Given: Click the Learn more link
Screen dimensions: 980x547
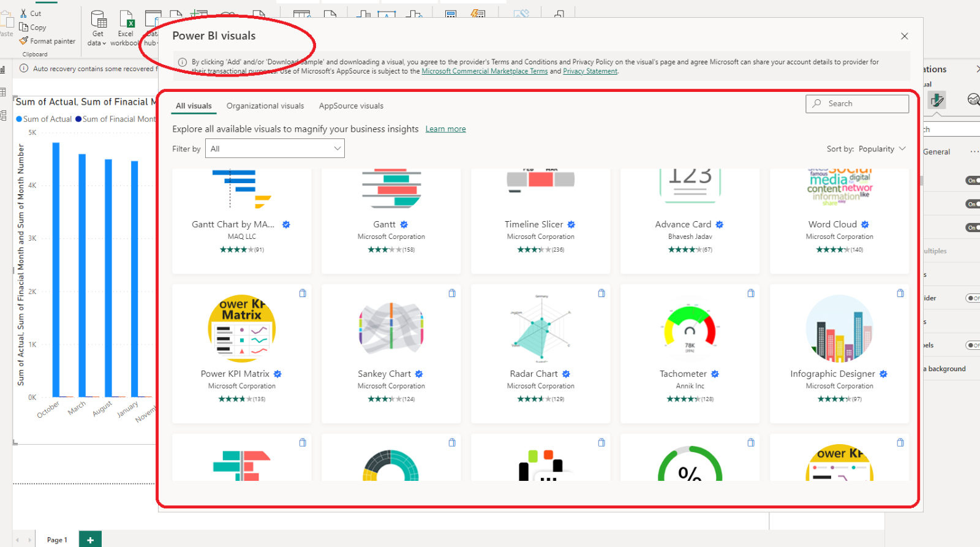Looking at the screenshot, I should coord(445,129).
